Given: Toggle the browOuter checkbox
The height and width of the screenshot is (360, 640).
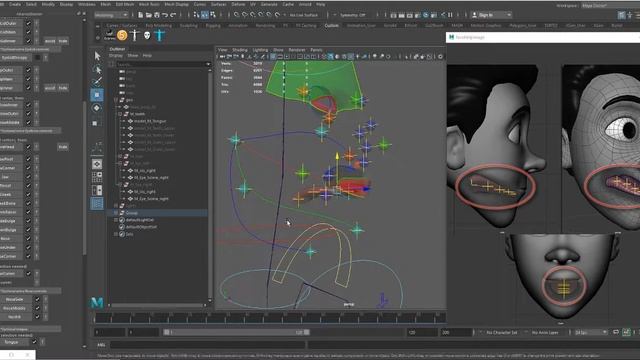Looking at the screenshot, I should point(29,113).
